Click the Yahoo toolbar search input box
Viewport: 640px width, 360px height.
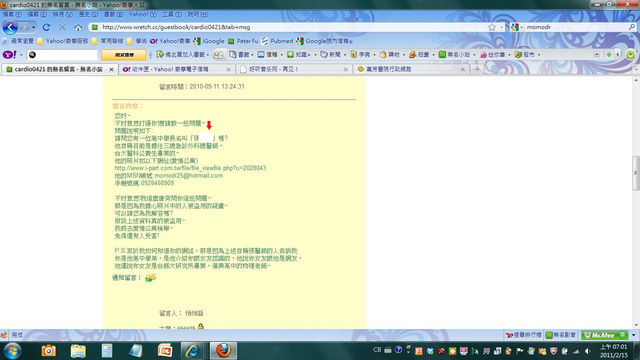point(62,55)
